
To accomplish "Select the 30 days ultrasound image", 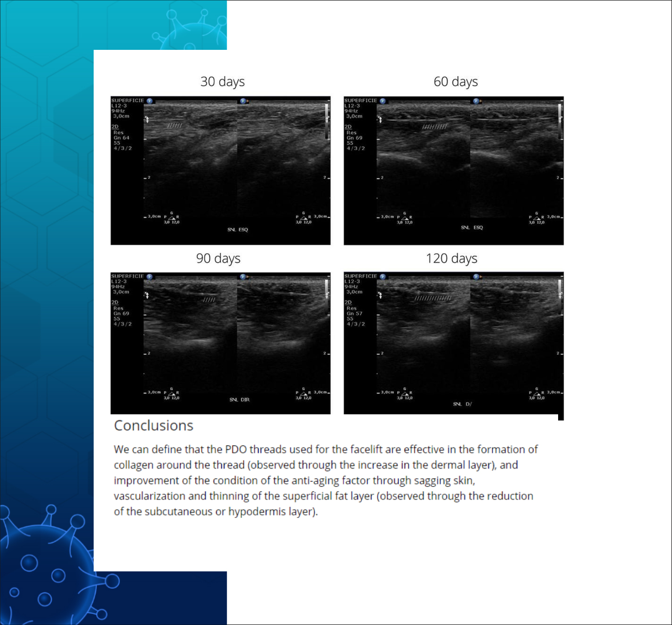I will click(220, 171).
